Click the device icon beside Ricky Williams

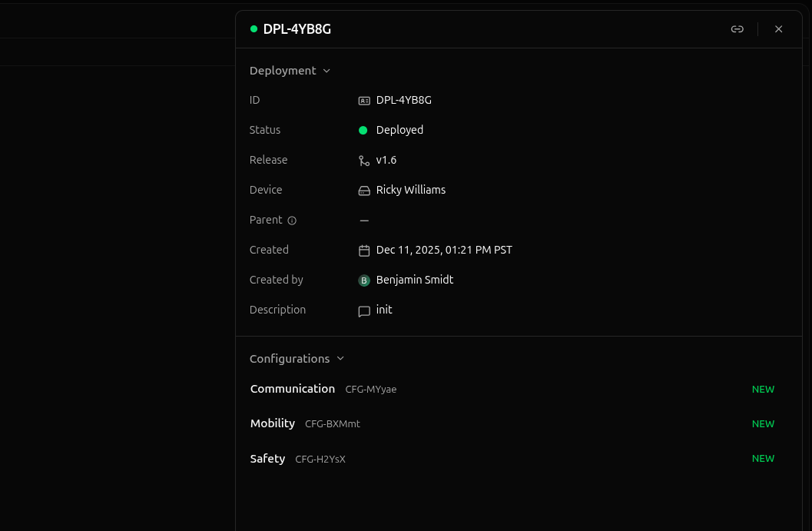tap(364, 191)
